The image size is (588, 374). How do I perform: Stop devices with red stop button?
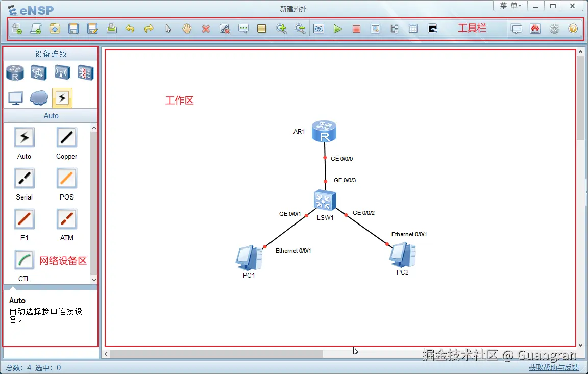coord(356,29)
